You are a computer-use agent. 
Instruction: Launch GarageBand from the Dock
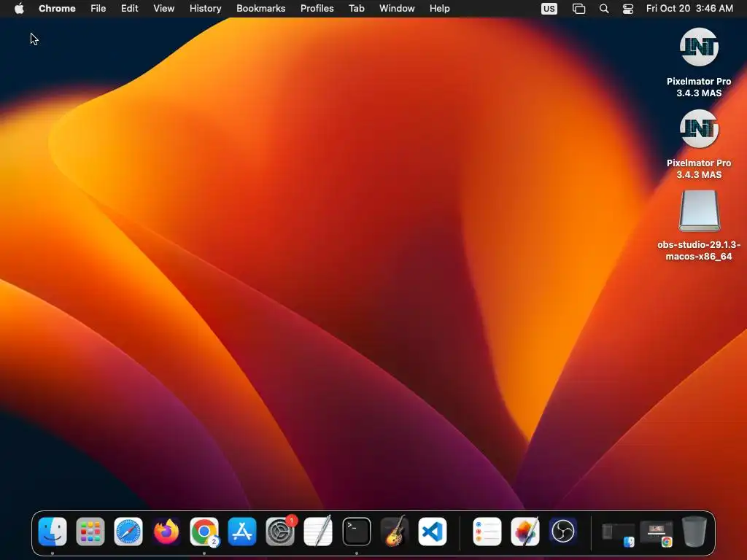(395, 532)
